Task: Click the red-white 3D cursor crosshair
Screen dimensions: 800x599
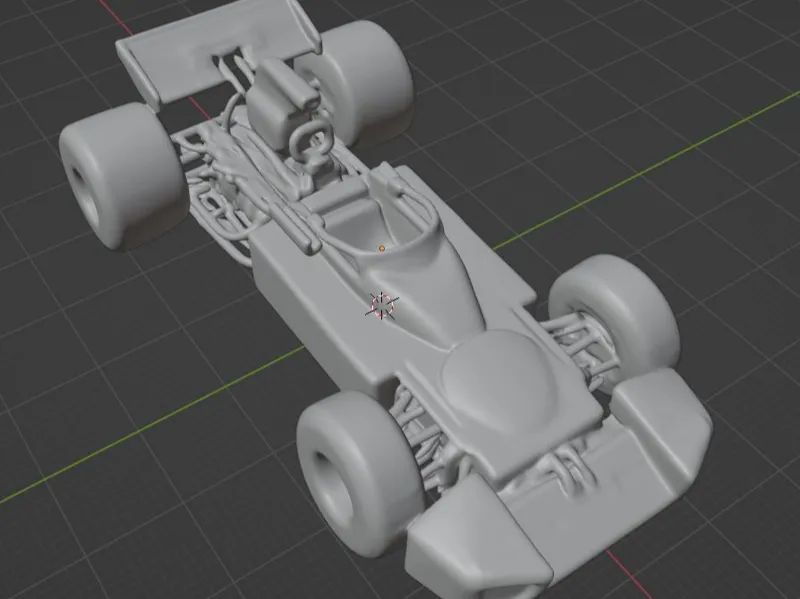Action: 382,305
